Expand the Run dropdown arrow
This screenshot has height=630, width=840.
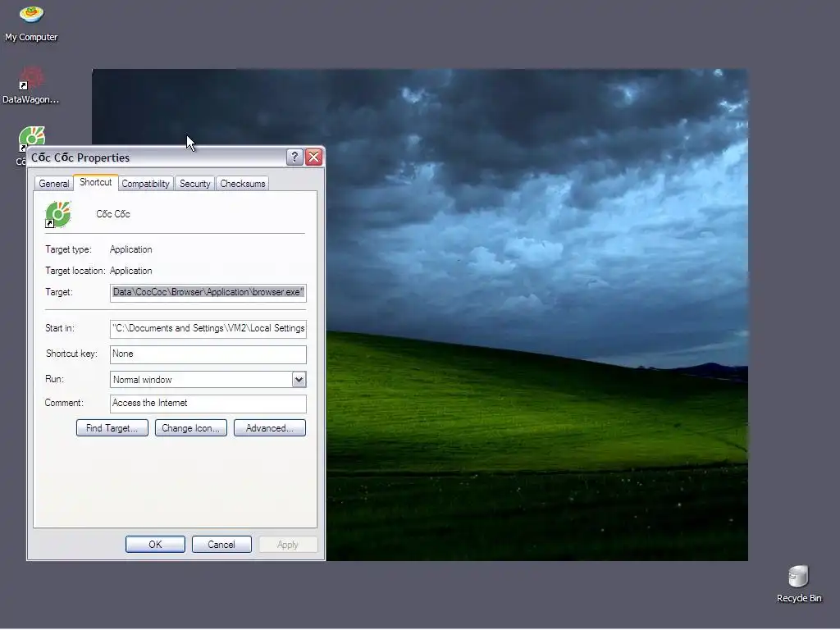(x=299, y=380)
